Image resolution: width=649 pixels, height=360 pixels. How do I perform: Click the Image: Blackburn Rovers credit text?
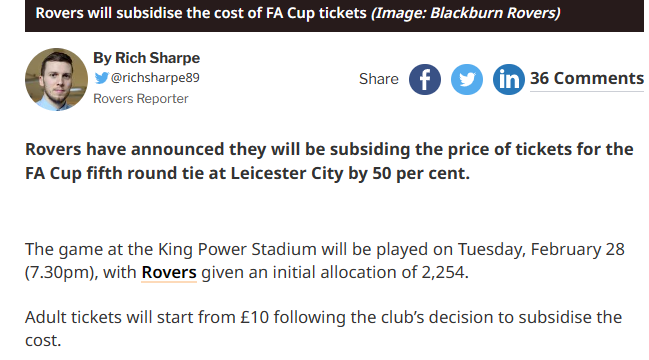click(x=466, y=13)
